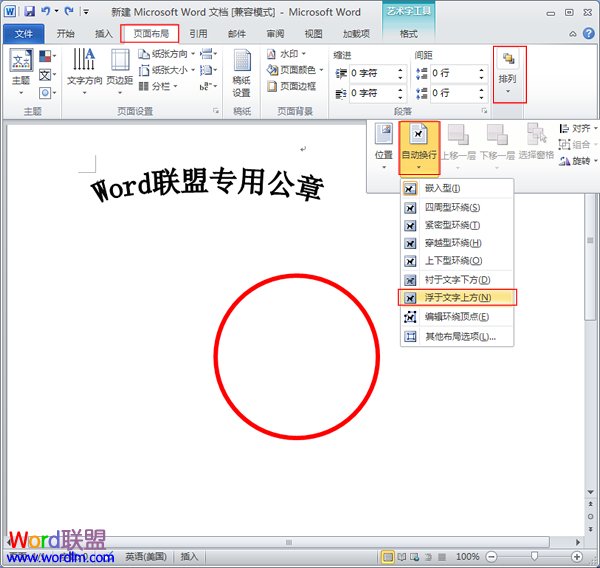Open Watermark (水印) dropdown
The image size is (600, 568).
[x=286, y=54]
